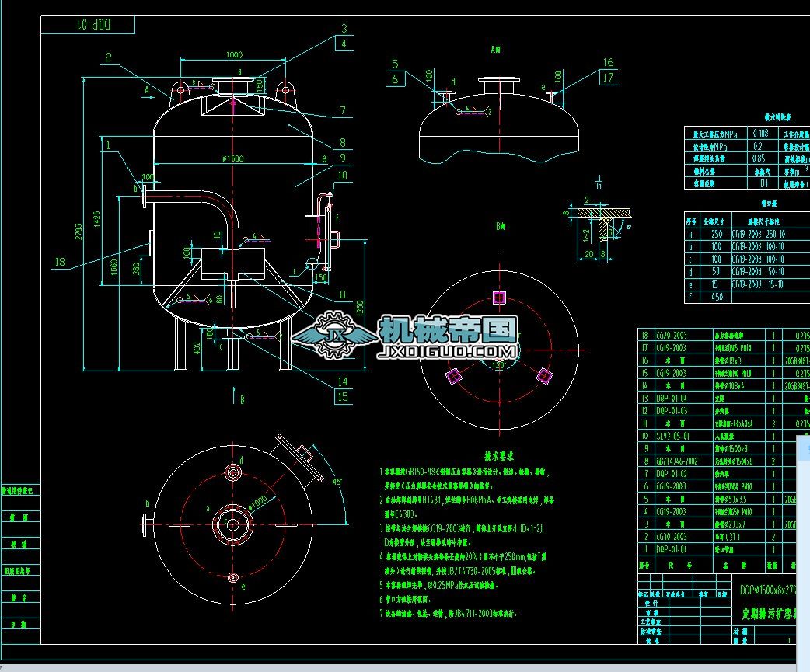Click part balloon number 2
Image resolution: width=810 pixels, height=672 pixels.
(109, 57)
